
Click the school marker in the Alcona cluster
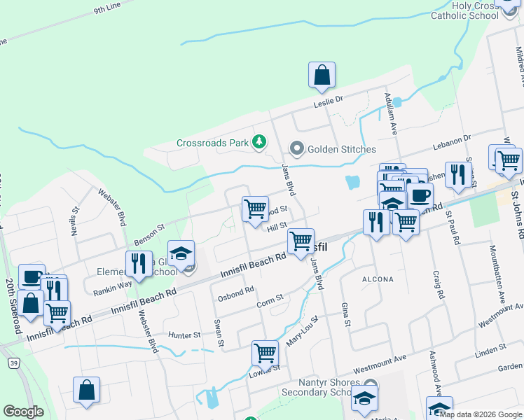point(393,202)
